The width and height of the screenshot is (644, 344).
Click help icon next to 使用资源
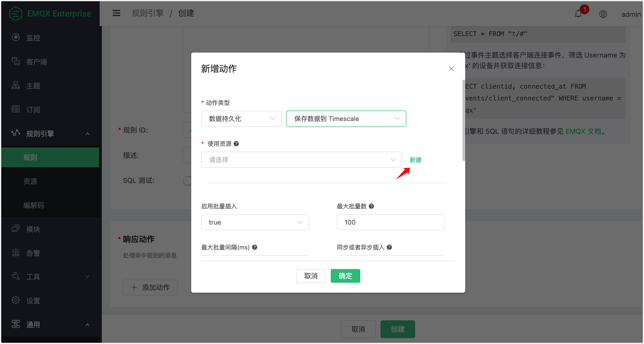tap(236, 144)
